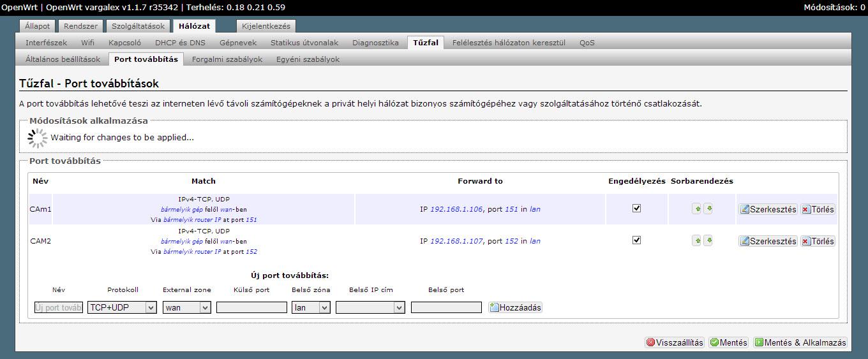This screenshot has height=359, width=868.
Task: Delete the CAM2 rule via Törlés
Action: [818, 241]
